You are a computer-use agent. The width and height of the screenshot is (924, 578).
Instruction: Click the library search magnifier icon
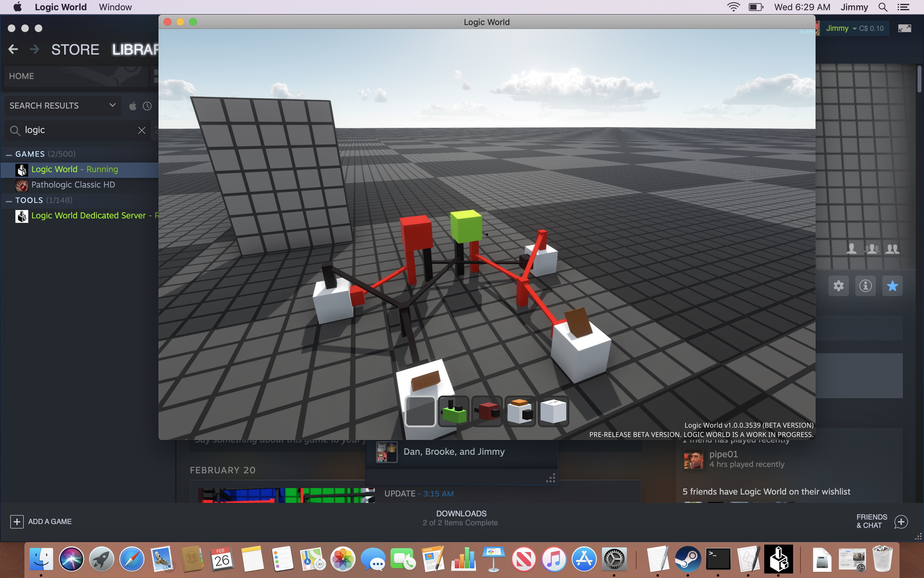14,131
